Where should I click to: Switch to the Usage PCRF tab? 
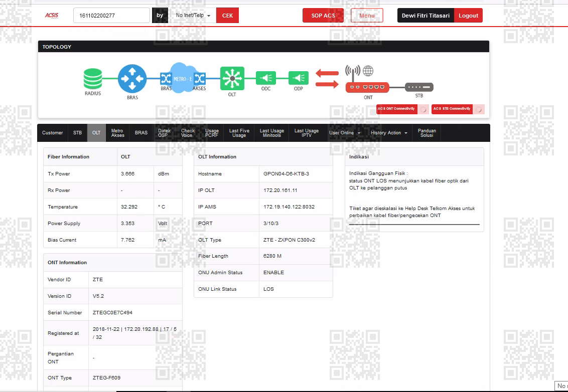pyautogui.click(x=212, y=133)
